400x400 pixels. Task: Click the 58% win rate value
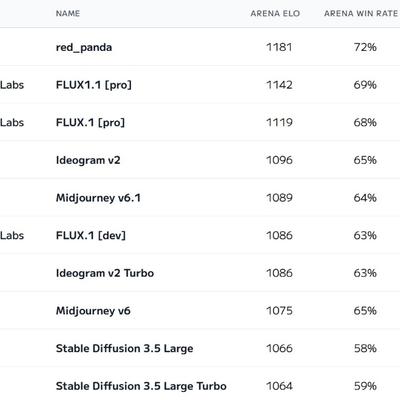365,349
